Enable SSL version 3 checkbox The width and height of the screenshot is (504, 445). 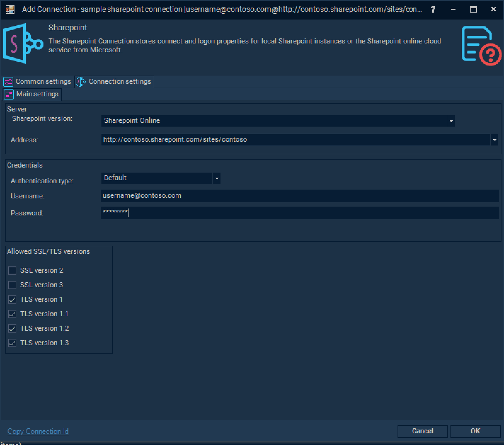tap(12, 285)
